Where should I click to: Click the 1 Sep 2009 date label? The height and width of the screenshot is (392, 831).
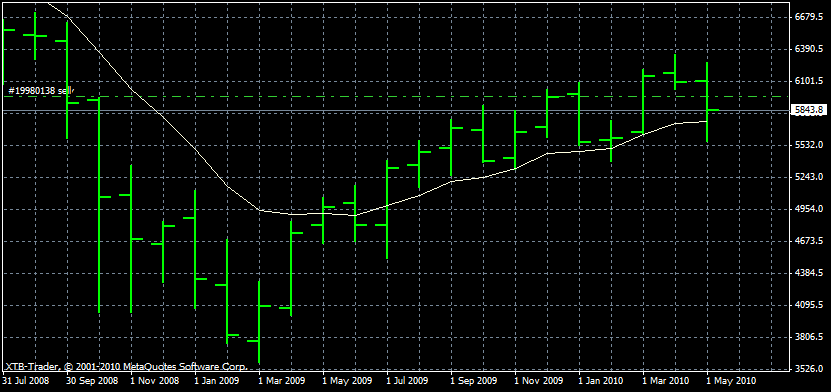474,381
